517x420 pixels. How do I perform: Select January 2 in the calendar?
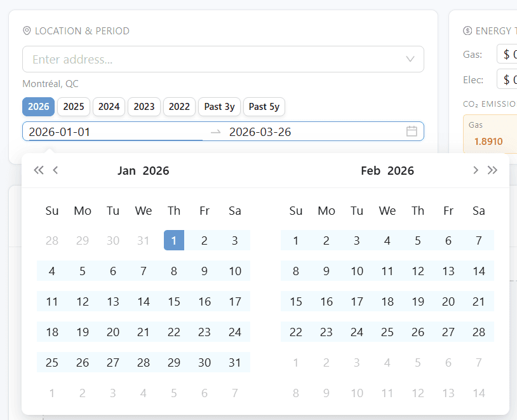click(205, 240)
